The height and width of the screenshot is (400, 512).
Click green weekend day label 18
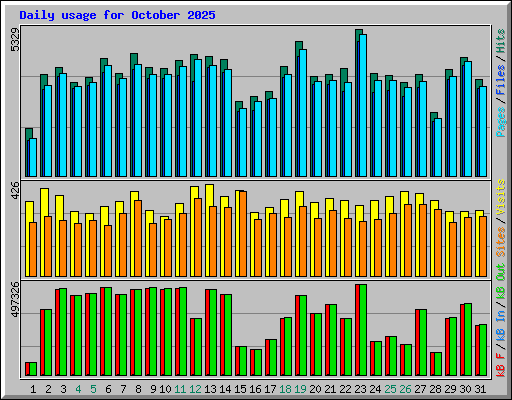285,389
